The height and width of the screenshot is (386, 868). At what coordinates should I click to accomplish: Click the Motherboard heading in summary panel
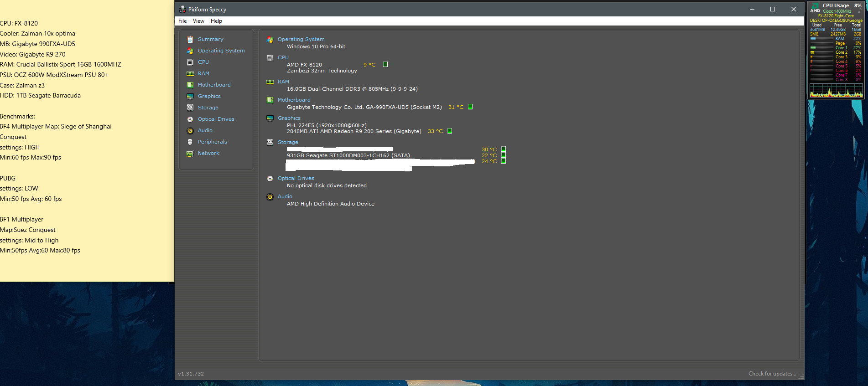tap(294, 100)
